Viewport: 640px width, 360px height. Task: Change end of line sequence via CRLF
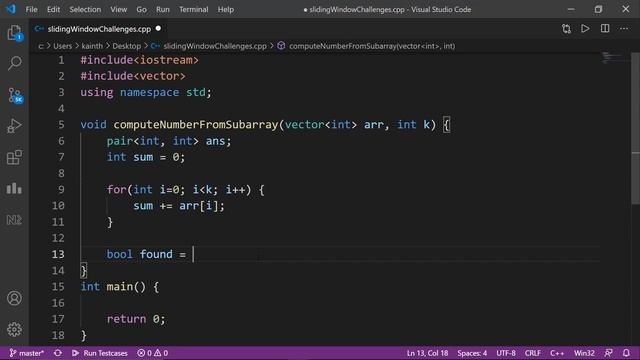coord(533,353)
